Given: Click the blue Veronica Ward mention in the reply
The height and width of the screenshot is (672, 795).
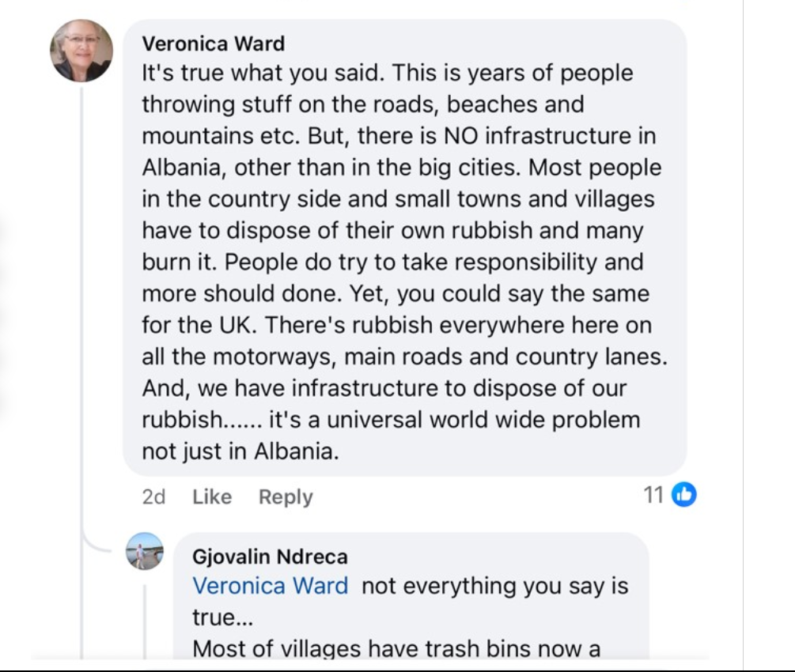Looking at the screenshot, I should (270, 586).
